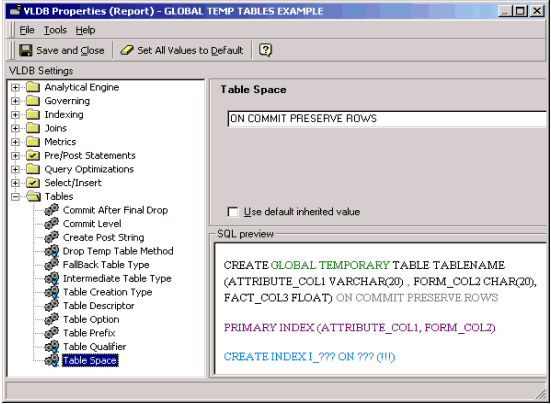Select the Table Descriptor setting
This screenshot has height=404, width=551.
[x=99, y=306]
